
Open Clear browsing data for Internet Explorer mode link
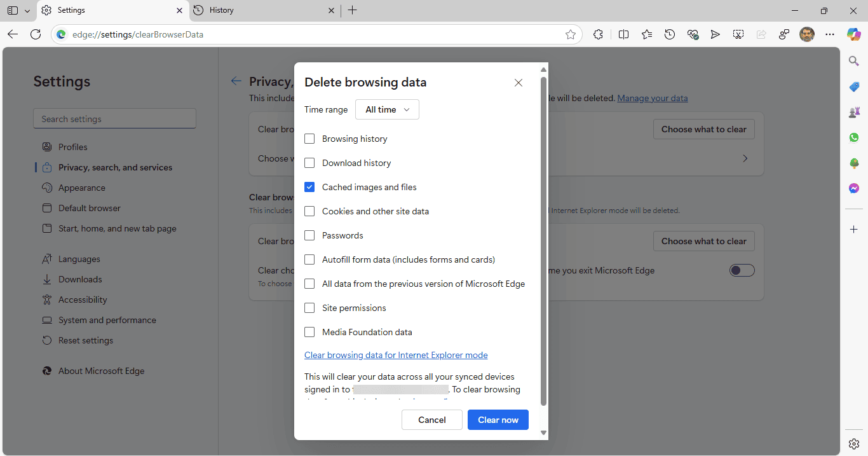396,355
